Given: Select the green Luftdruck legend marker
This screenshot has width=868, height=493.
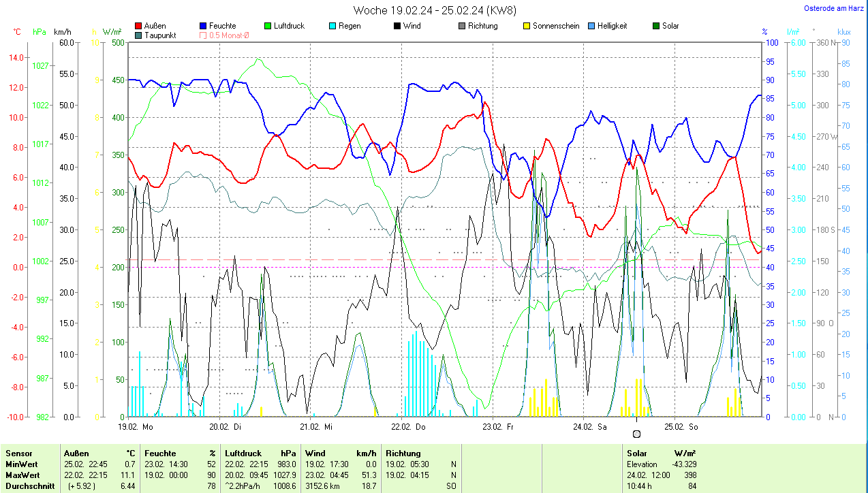Looking at the screenshot, I should tap(268, 26).
